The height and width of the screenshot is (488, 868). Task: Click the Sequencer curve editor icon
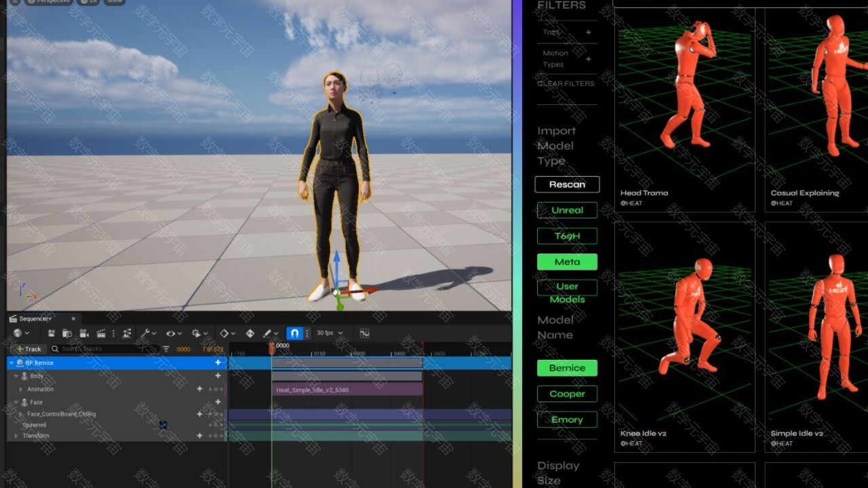point(364,333)
